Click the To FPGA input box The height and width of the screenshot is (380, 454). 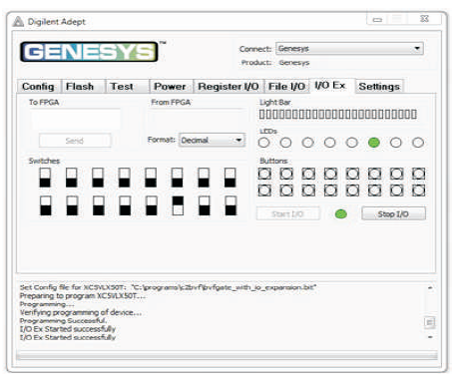point(76,119)
